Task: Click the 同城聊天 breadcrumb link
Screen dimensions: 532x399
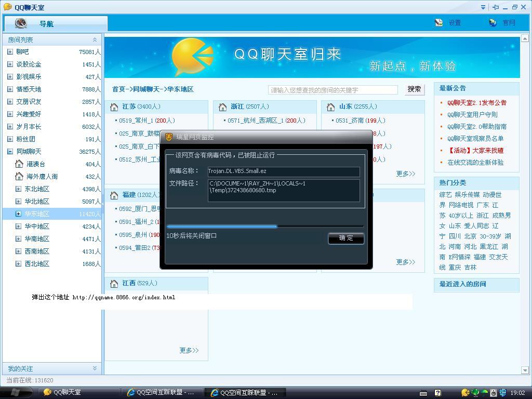Action: point(146,89)
